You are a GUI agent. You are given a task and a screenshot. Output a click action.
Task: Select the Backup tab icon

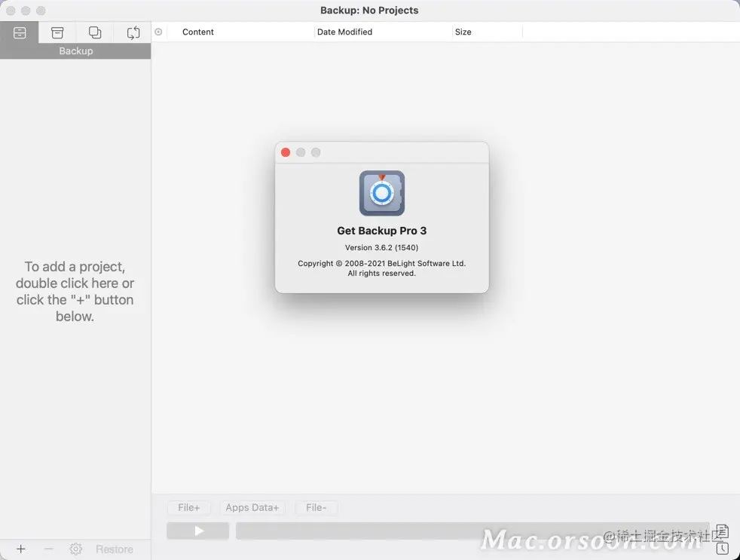20,32
